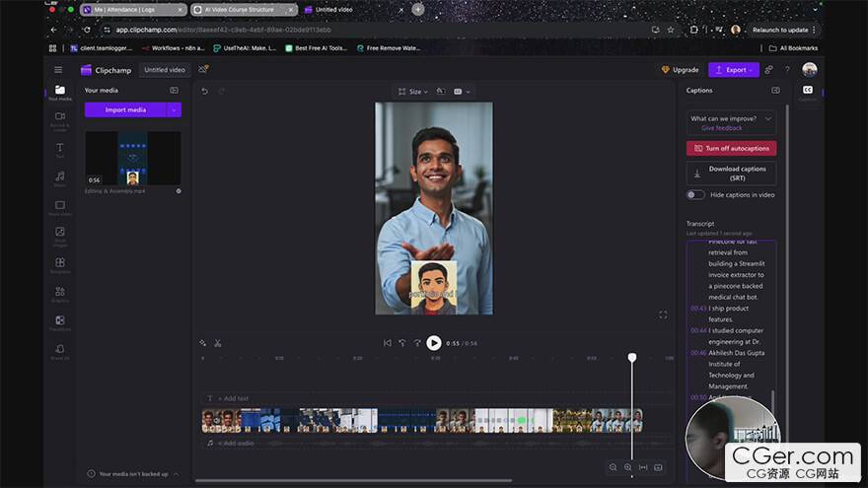Fit the timeline to screen width
The height and width of the screenshot is (488, 868).
(x=643, y=467)
